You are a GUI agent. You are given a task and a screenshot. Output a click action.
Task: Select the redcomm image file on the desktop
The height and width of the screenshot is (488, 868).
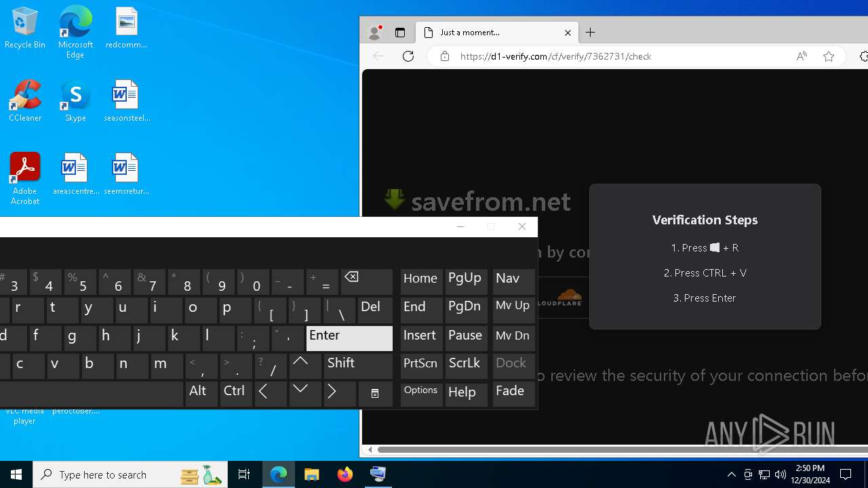coord(126,28)
